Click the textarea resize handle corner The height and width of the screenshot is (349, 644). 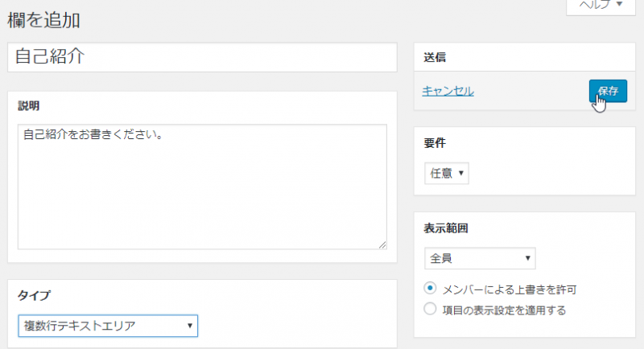[x=382, y=244]
